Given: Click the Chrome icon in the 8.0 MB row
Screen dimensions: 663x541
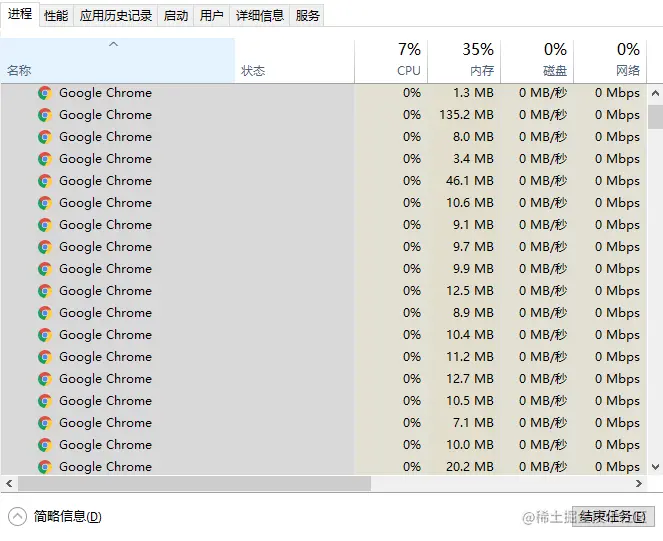Looking at the screenshot, I should pyautogui.click(x=45, y=137).
